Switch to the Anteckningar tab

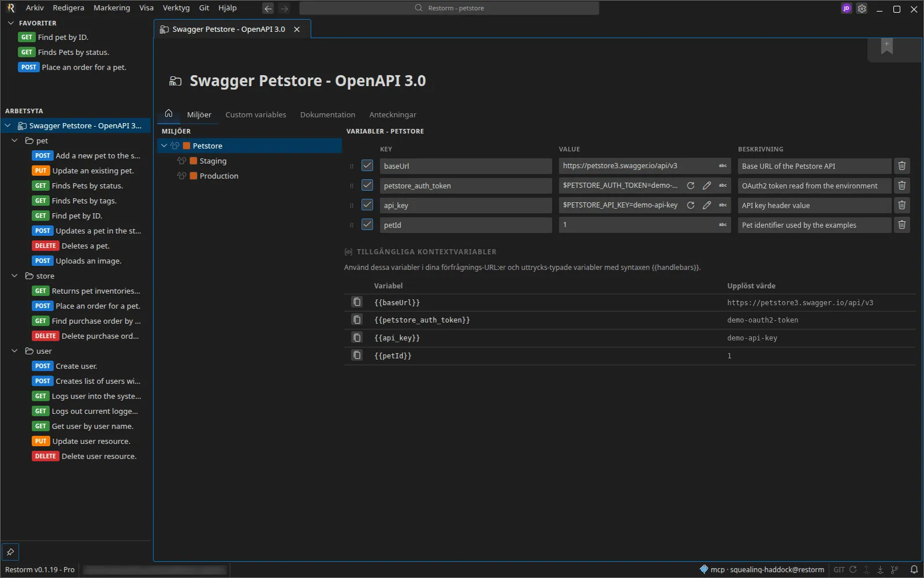tap(393, 114)
